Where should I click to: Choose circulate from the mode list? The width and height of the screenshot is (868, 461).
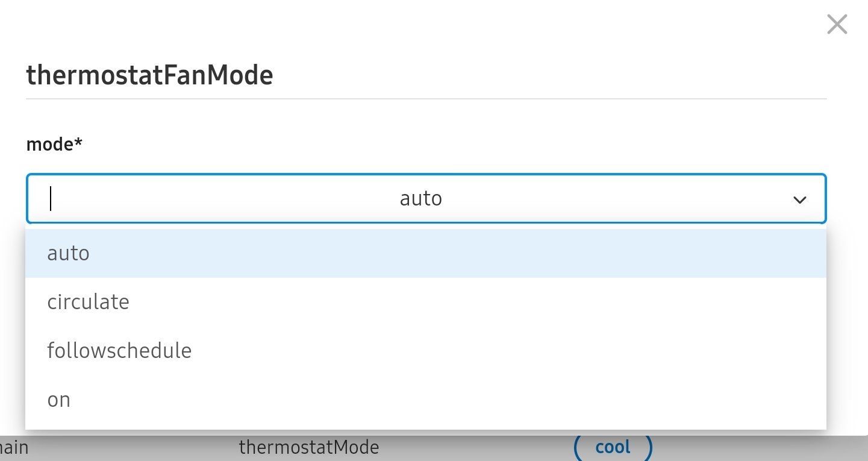click(x=89, y=302)
